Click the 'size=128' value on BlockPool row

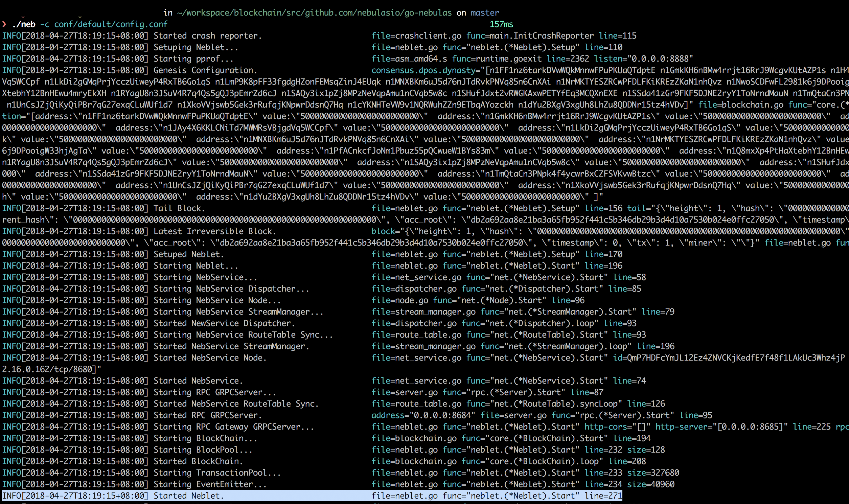(x=646, y=450)
